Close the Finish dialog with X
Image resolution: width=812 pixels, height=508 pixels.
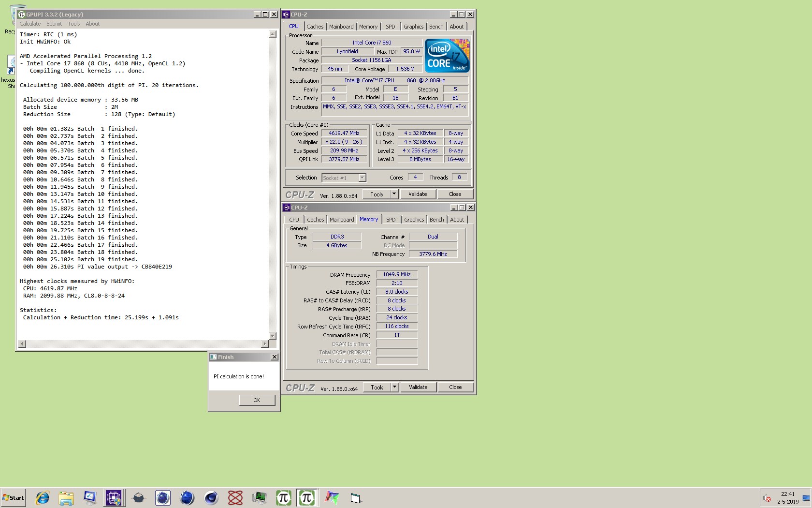(275, 357)
